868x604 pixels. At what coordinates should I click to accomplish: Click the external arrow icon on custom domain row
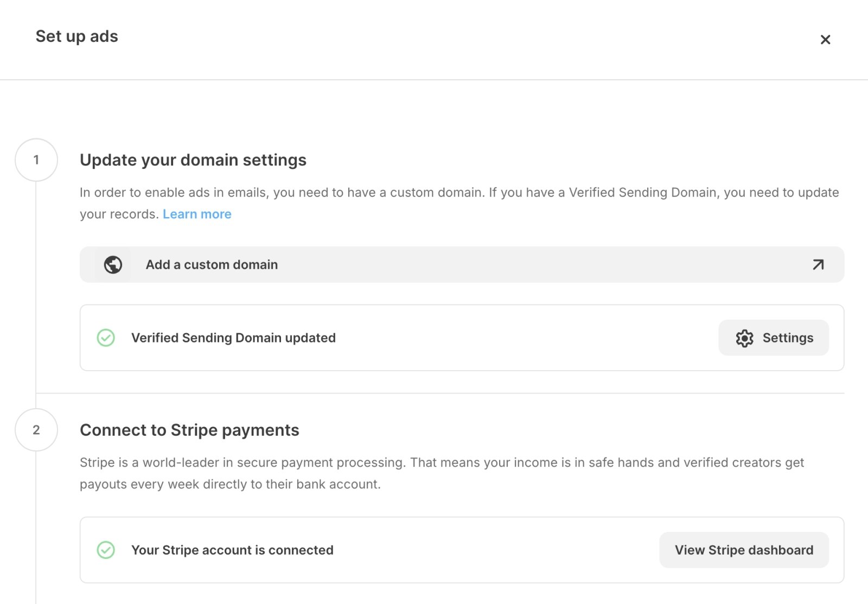point(818,265)
